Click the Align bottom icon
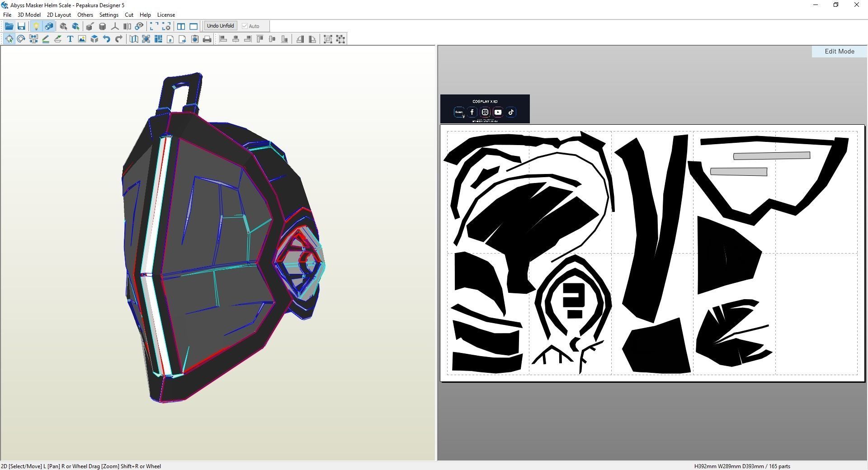The width and height of the screenshot is (868, 470). (284, 39)
